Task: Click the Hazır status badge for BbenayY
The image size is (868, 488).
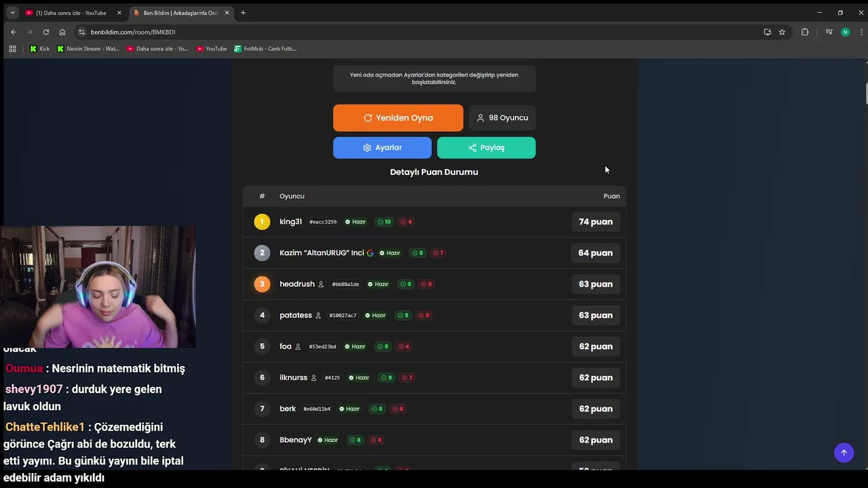Action: pyautogui.click(x=328, y=440)
